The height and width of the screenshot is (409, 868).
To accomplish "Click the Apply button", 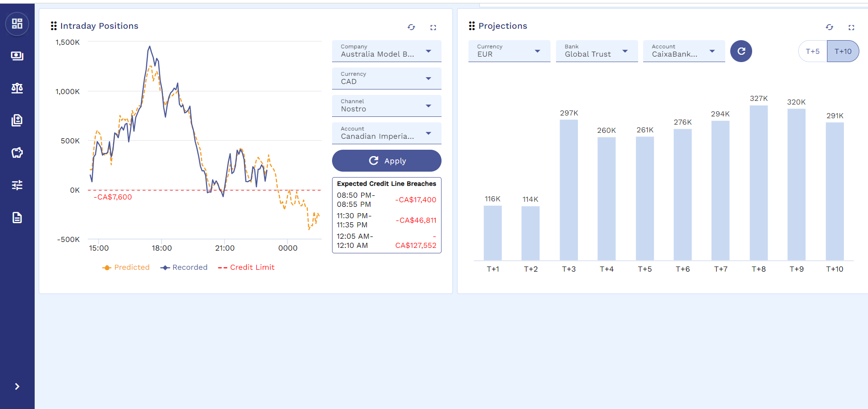I will coord(387,161).
